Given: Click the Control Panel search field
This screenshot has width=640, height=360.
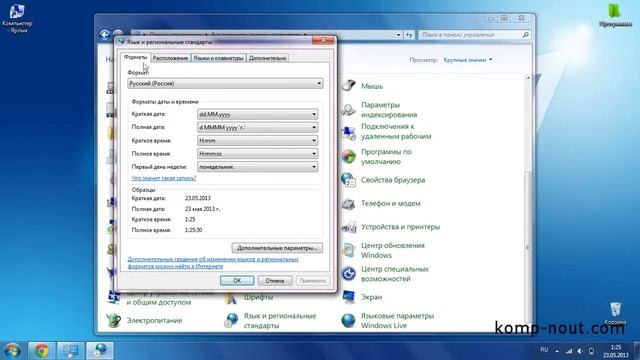Looking at the screenshot, I should [x=469, y=35].
